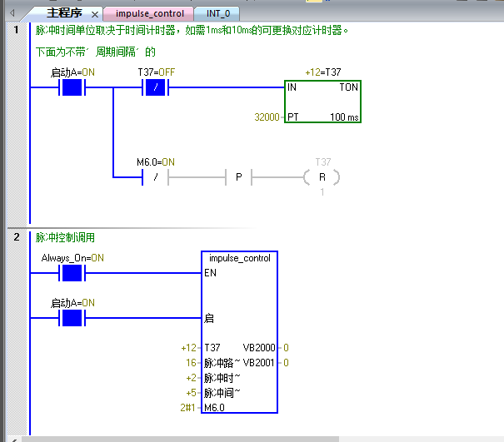The image size is (504, 442).
Task: Close the 主程序 tab
Action: point(94,14)
